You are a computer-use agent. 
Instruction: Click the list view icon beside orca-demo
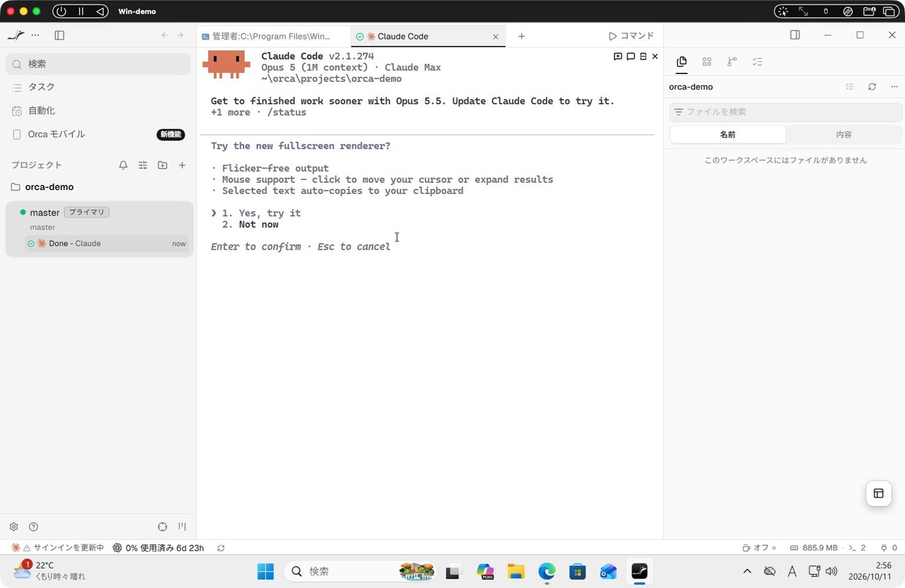850,87
